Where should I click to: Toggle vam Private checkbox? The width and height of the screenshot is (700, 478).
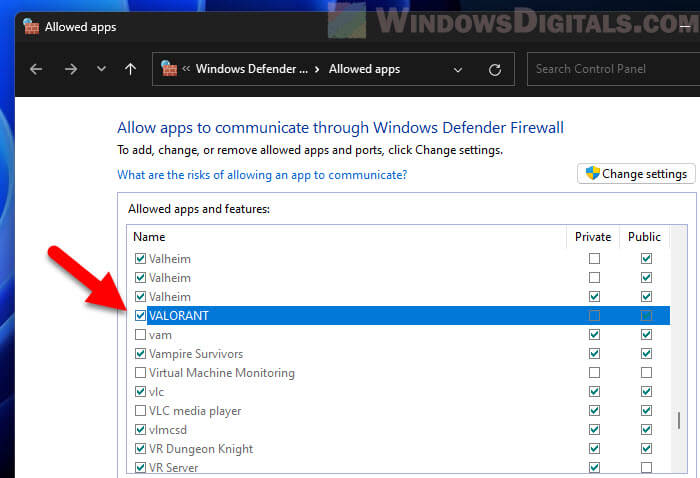[x=594, y=335]
